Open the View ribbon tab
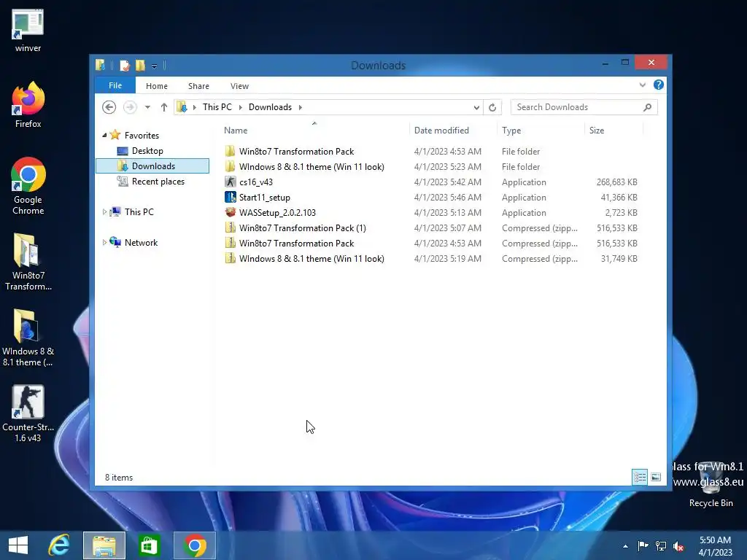The image size is (747, 560). tap(239, 86)
